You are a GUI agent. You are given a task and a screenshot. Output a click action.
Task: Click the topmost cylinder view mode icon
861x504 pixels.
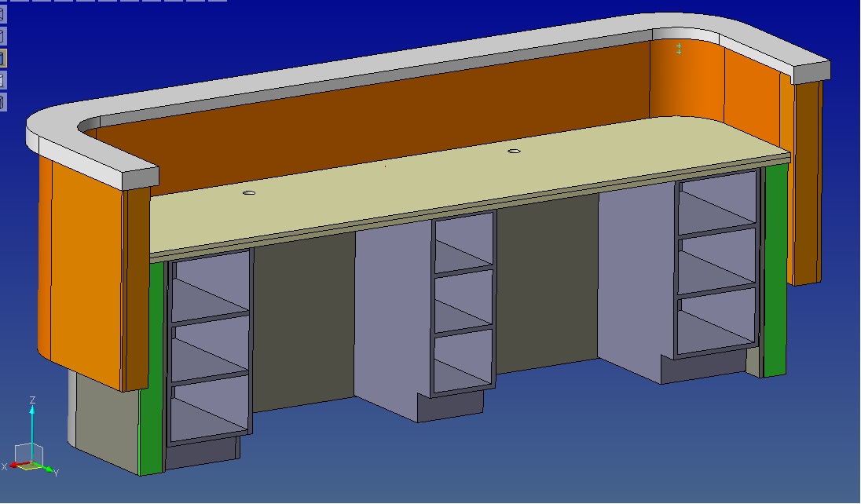pos(2,13)
